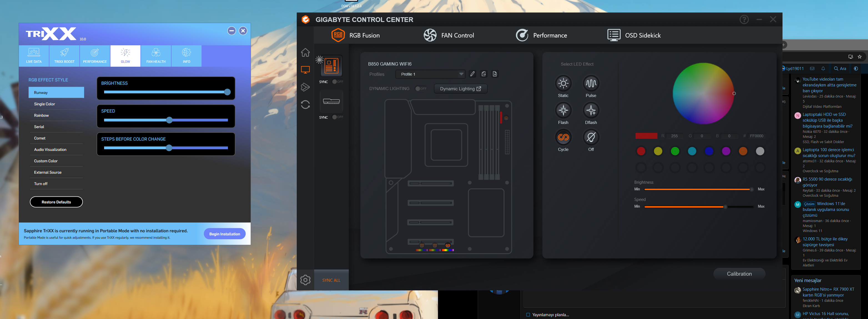
Task: Open TriXX Performance tab
Action: click(95, 56)
